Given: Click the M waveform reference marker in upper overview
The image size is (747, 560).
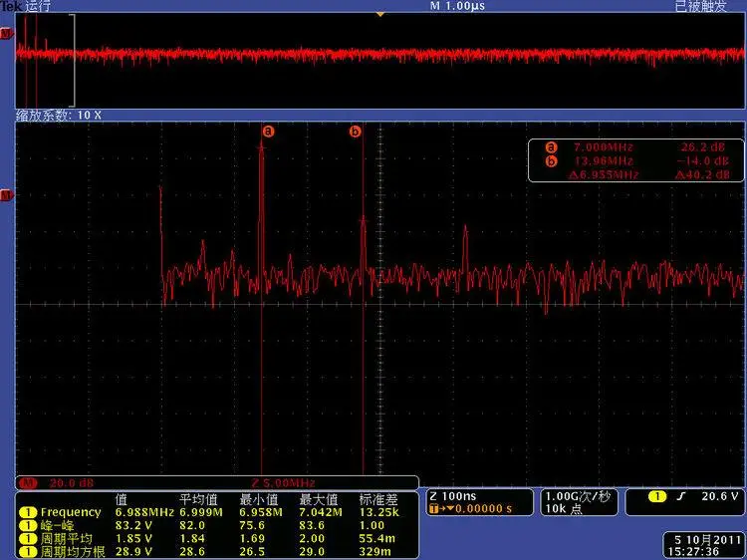Looking at the screenshot, I should pos(7,35).
